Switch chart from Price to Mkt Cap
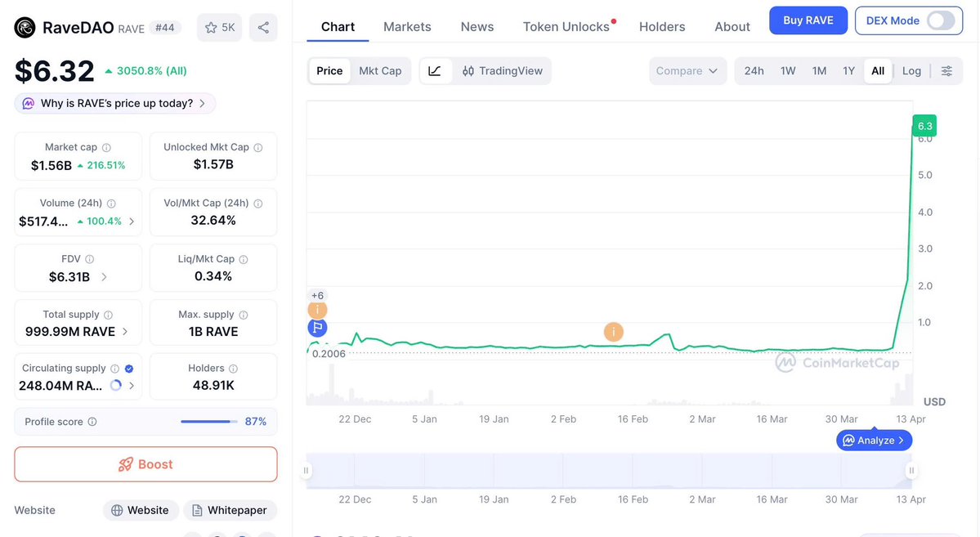This screenshot has height=537, width=980. (x=380, y=71)
